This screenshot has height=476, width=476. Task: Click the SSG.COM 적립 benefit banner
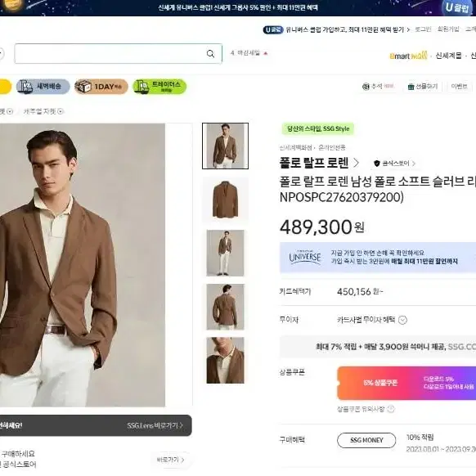pos(378,347)
